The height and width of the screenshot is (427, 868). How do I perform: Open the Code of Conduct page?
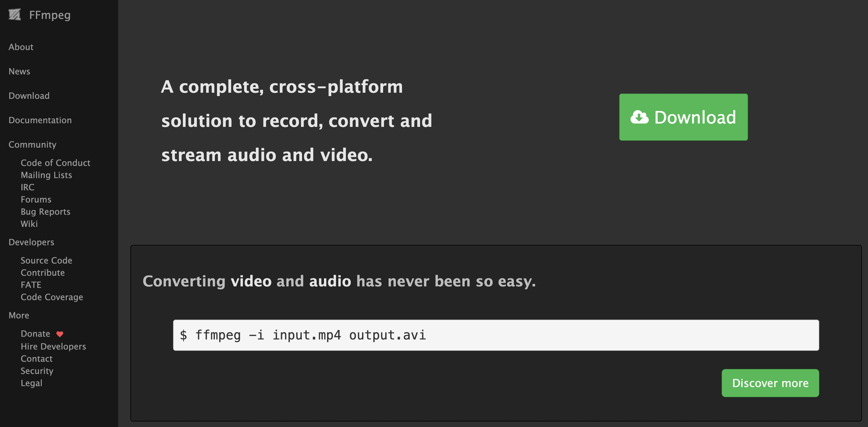pyautogui.click(x=55, y=163)
